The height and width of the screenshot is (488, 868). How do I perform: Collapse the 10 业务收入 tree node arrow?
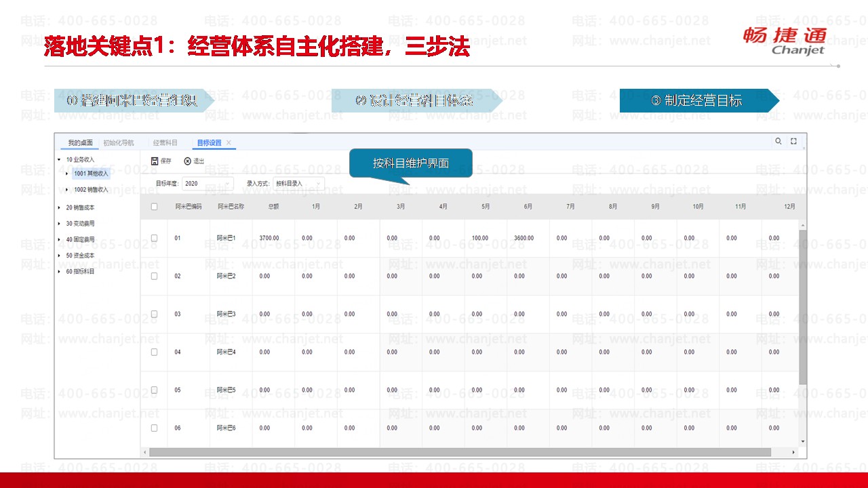coord(60,160)
